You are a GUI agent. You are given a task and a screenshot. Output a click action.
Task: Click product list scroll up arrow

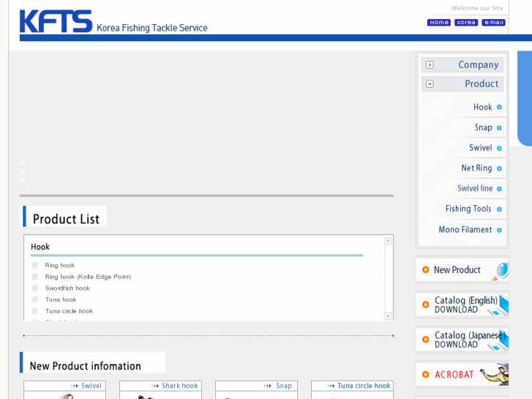tap(388, 241)
